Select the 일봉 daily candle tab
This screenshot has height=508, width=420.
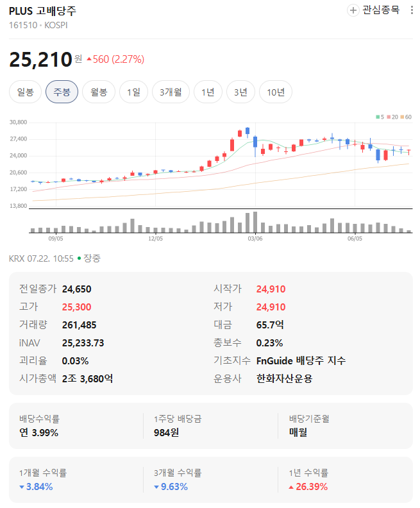tap(25, 92)
